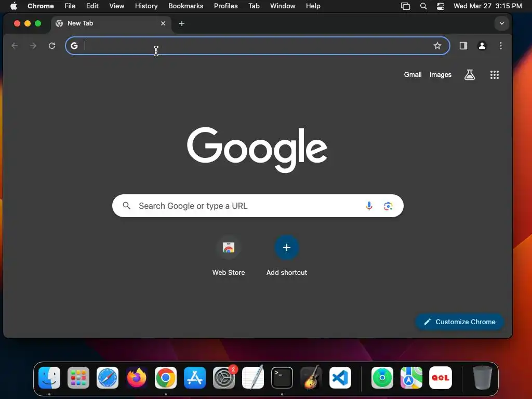Open System Settings from the Dock

coord(224,378)
